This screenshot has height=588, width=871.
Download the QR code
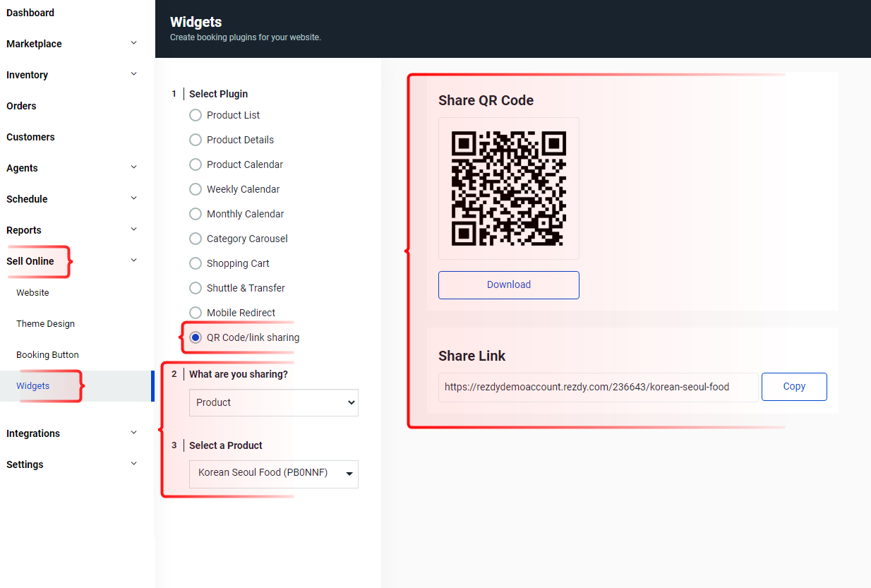click(508, 285)
